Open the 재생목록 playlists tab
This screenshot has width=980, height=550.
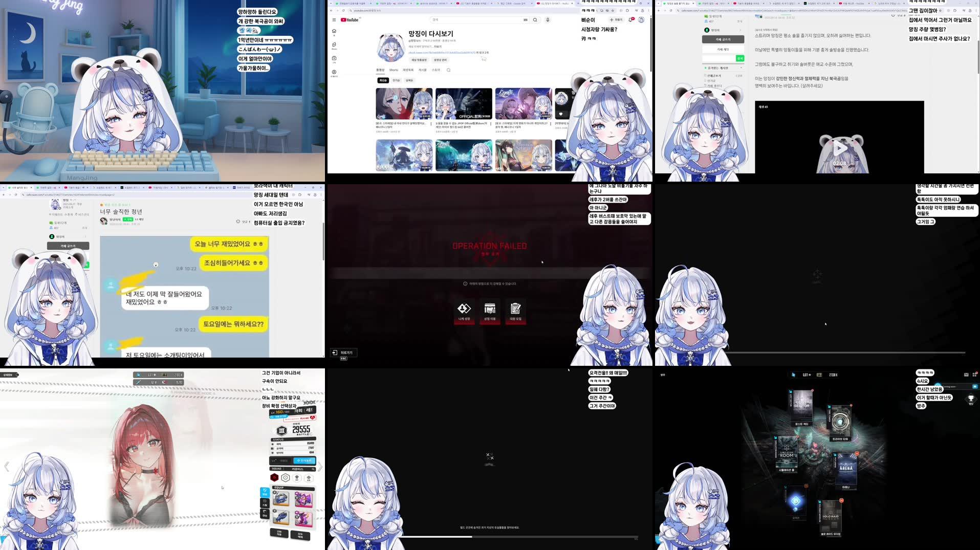click(x=408, y=70)
